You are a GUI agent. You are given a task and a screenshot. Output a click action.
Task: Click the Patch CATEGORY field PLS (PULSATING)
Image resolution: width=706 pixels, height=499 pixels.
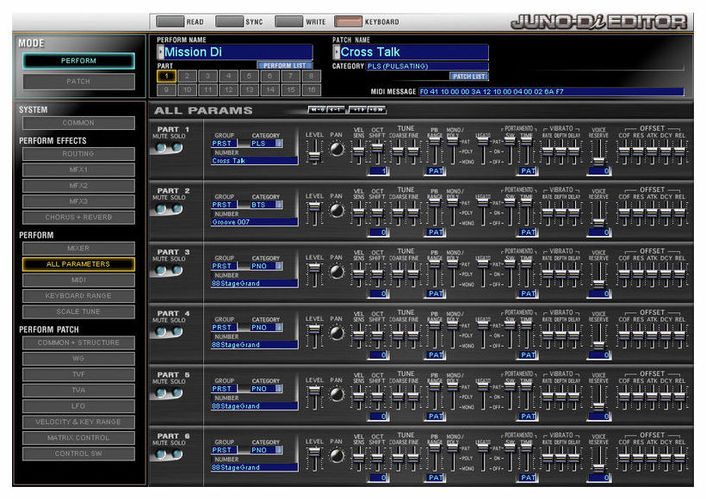click(427, 66)
